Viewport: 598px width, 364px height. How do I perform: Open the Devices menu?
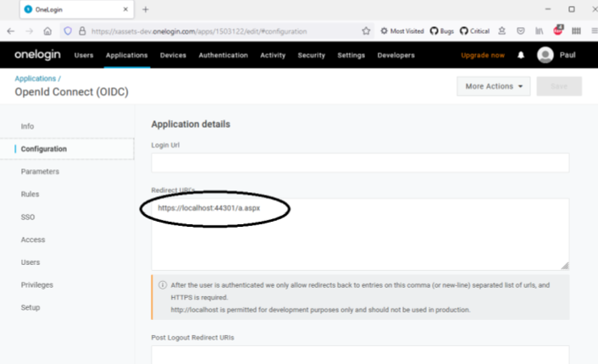click(173, 55)
